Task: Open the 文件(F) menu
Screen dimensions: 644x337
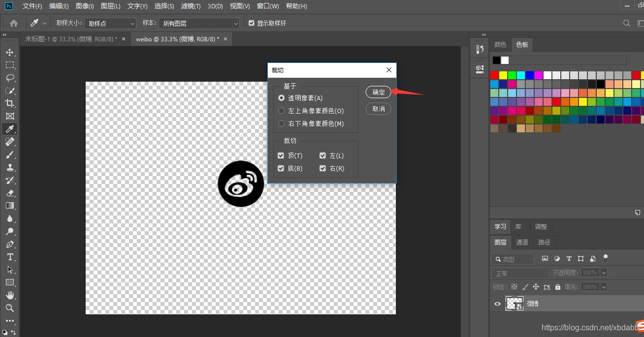Action: pos(32,6)
